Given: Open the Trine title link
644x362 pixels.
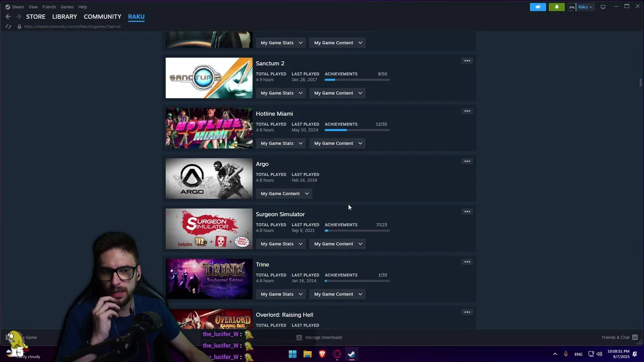Looking at the screenshot, I should tap(262, 264).
